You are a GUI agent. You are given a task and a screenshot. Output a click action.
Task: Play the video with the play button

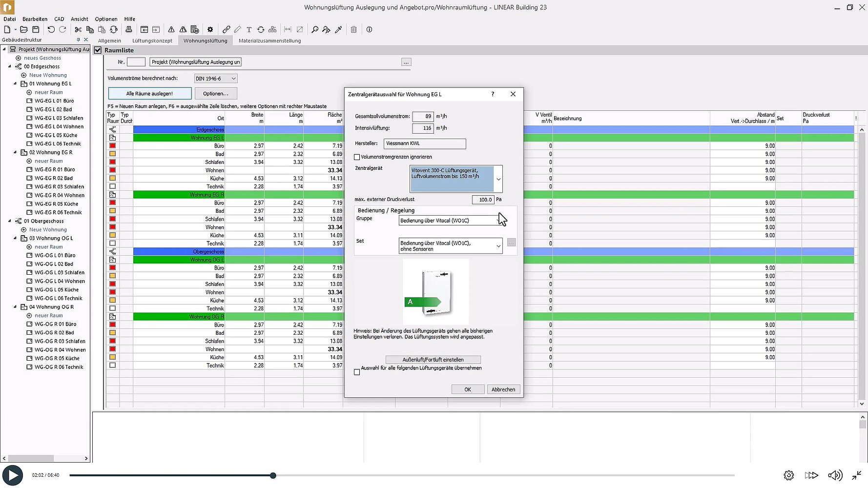coord(13,475)
